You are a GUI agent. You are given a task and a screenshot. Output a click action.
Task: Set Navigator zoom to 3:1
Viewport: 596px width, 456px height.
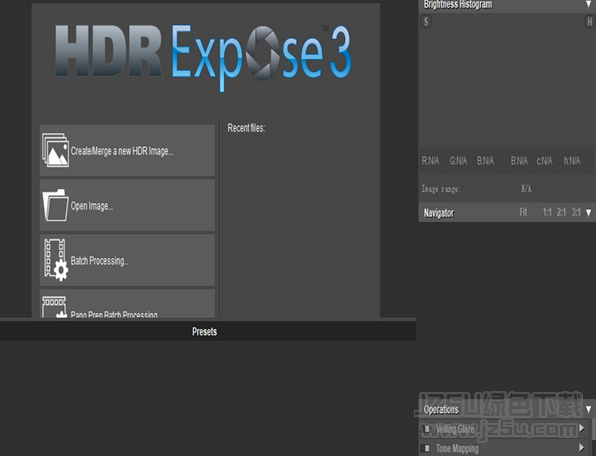tap(576, 212)
